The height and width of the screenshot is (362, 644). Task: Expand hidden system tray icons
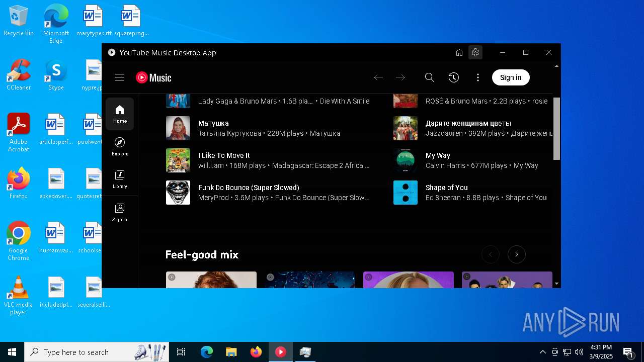(x=543, y=352)
